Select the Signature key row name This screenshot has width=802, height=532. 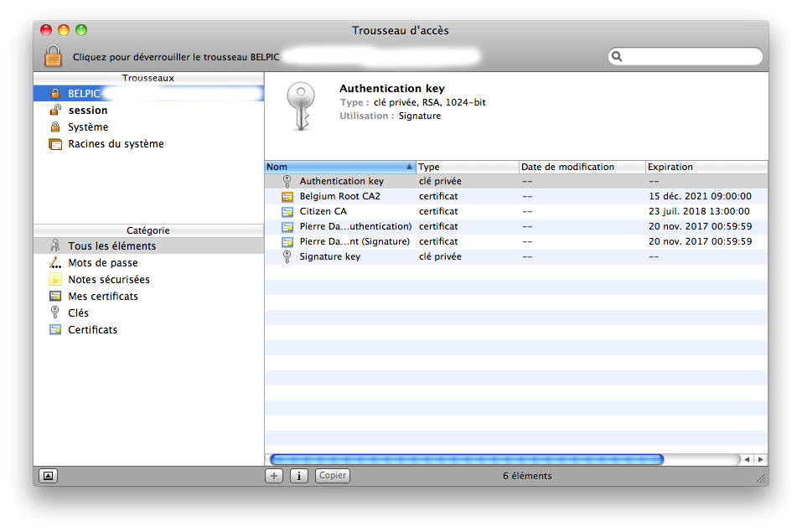(330, 256)
